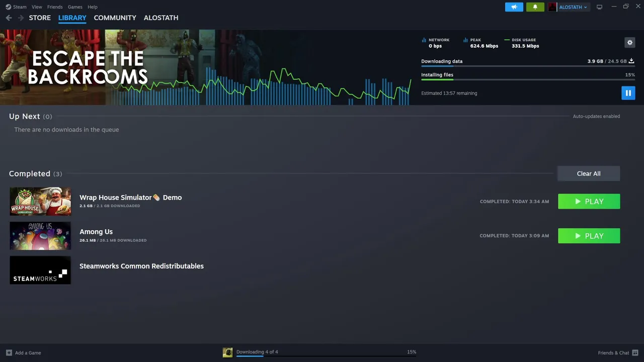Open the Help menu
This screenshot has width=644, height=362.
93,7
